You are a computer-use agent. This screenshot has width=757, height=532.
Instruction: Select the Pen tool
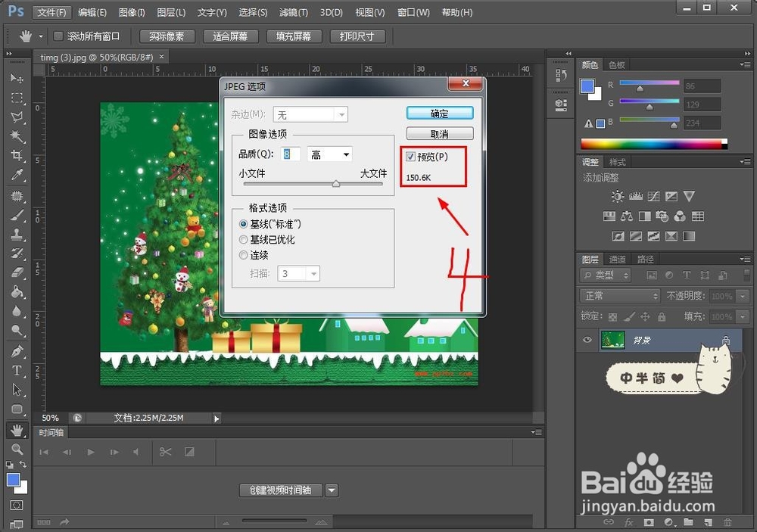tap(17, 351)
